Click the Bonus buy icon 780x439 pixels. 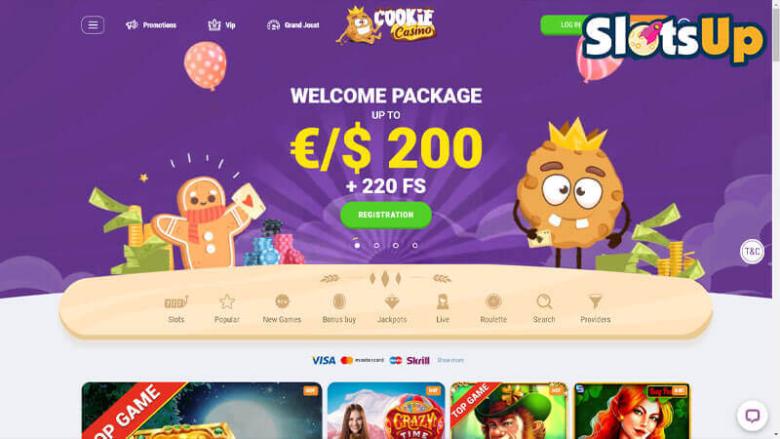(339, 301)
